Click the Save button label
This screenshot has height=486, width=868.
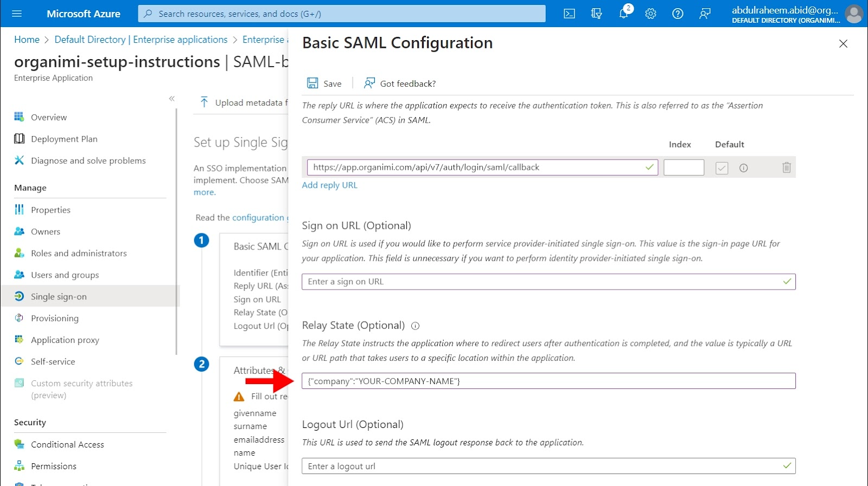click(x=333, y=84)
